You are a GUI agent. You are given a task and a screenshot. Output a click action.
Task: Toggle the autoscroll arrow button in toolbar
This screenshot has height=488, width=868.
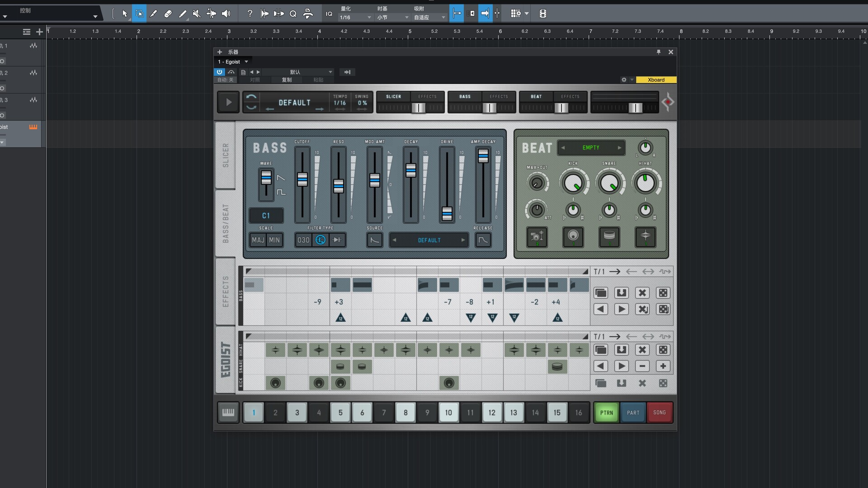point(485,14)
